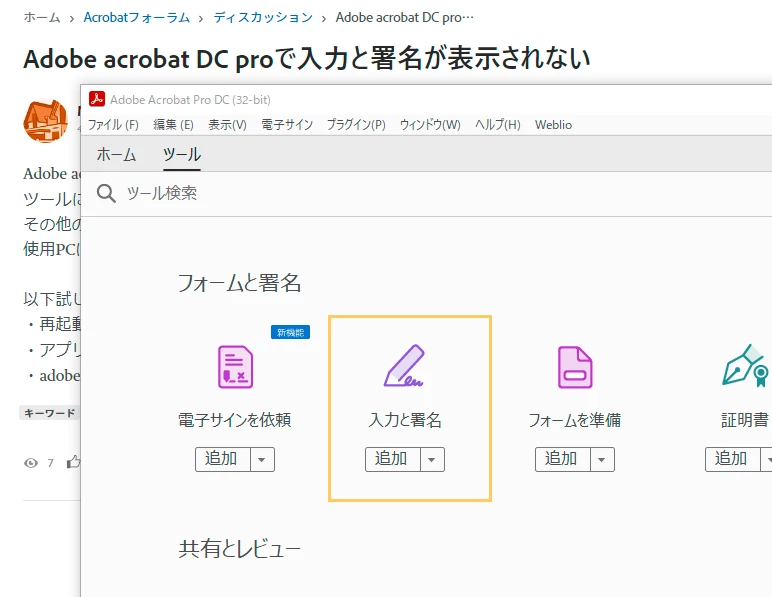Click the ツール検索 magnifier icon
Screen dimensions: 772x597
coord(106,193)
